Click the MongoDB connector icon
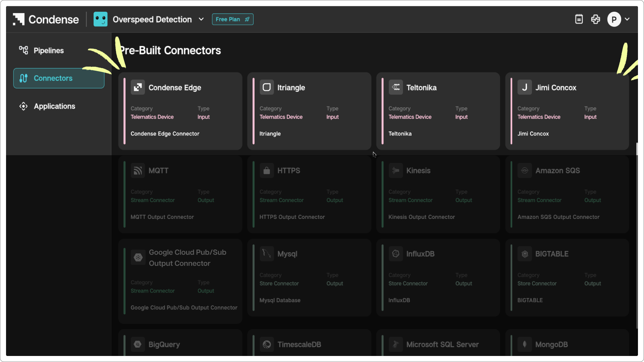Image resolution: width=644 pixels, height=362 pixels. tap(525, 344)
